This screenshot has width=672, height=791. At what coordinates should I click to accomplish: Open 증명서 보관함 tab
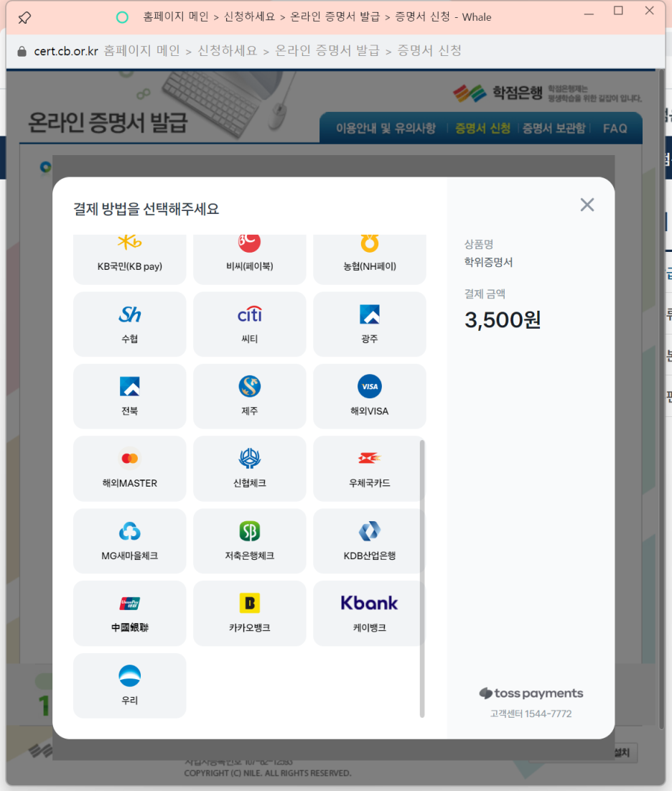(x=554, y=128)
